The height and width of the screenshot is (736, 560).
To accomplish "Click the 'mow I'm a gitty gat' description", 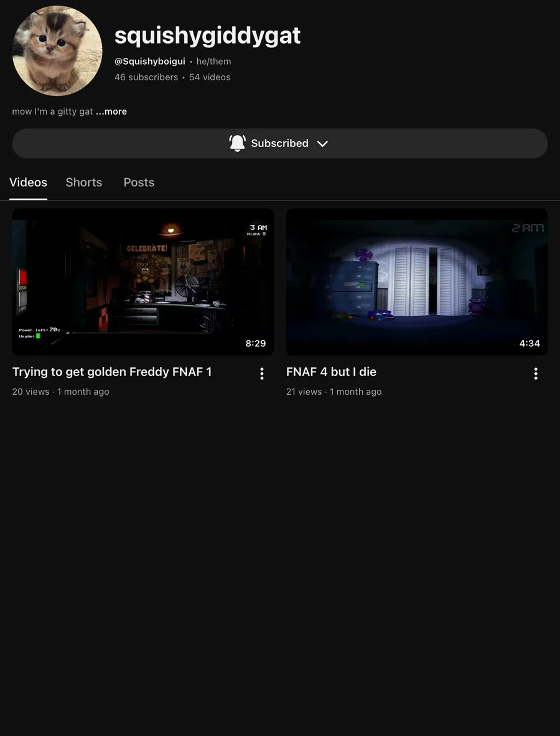I will point(52,111).
